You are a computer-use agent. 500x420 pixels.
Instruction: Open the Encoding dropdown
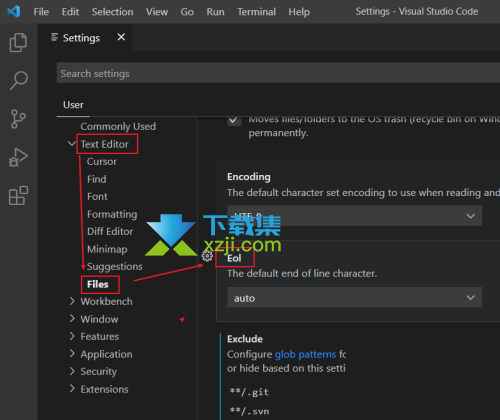tap(354, 216)
